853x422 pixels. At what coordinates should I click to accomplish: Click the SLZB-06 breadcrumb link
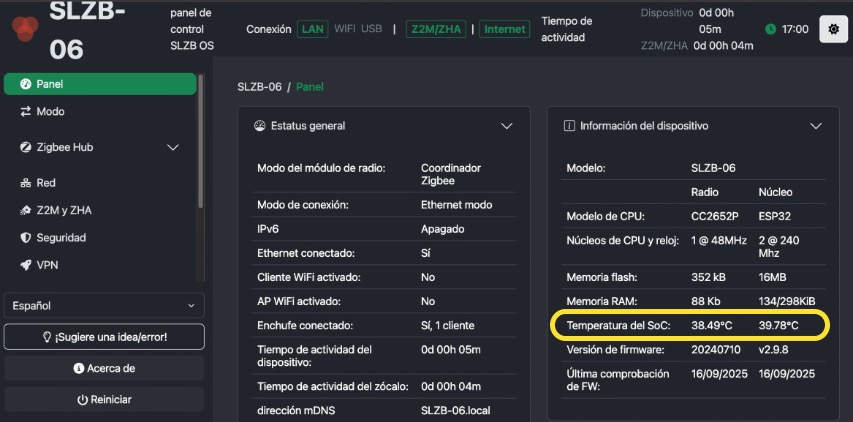pos(259,87)
